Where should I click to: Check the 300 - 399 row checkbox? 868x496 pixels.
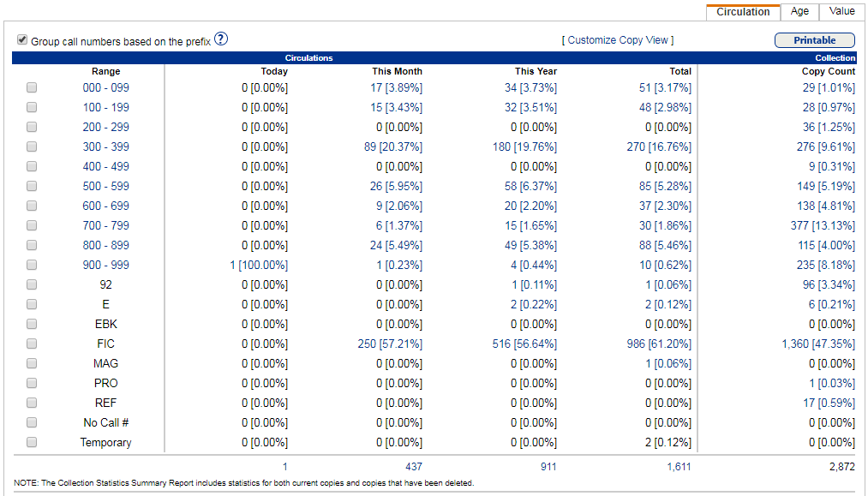point(32,146)
